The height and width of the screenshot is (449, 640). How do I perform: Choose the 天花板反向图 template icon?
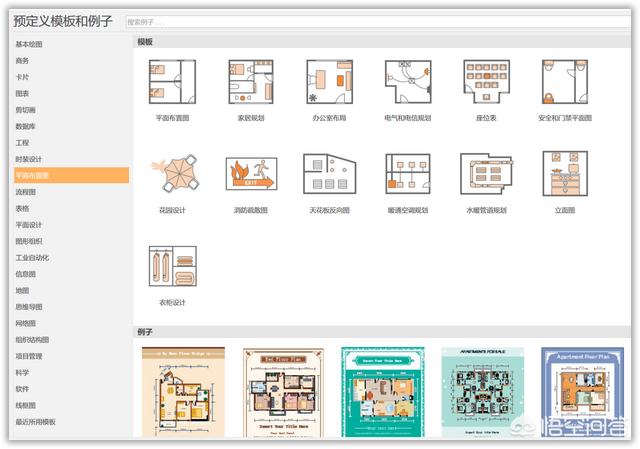328,175
